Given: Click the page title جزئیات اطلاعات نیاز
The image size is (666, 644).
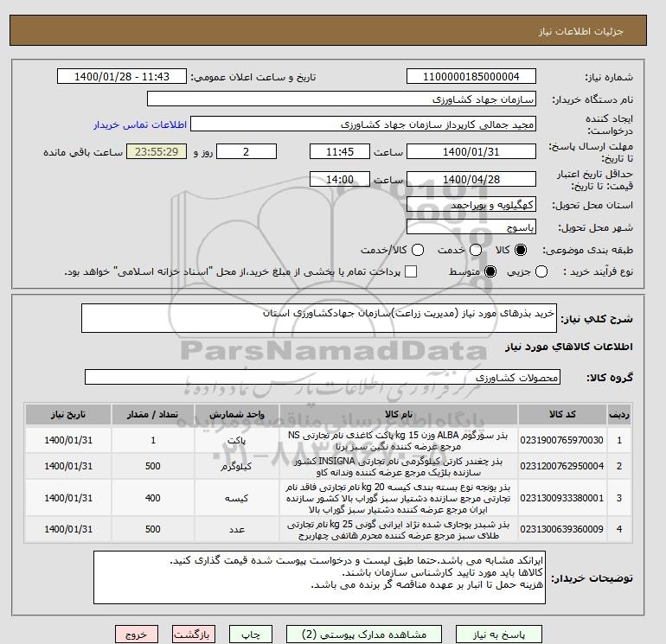Looking at the screenshot, I should pos(580,31).
